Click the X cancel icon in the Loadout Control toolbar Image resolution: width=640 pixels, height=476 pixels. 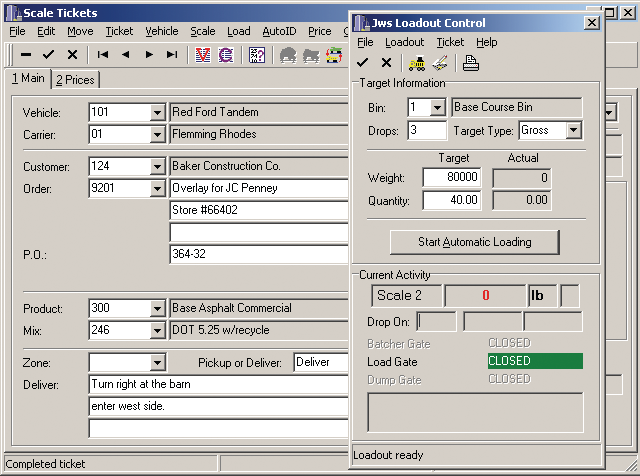tap(386, 62)
